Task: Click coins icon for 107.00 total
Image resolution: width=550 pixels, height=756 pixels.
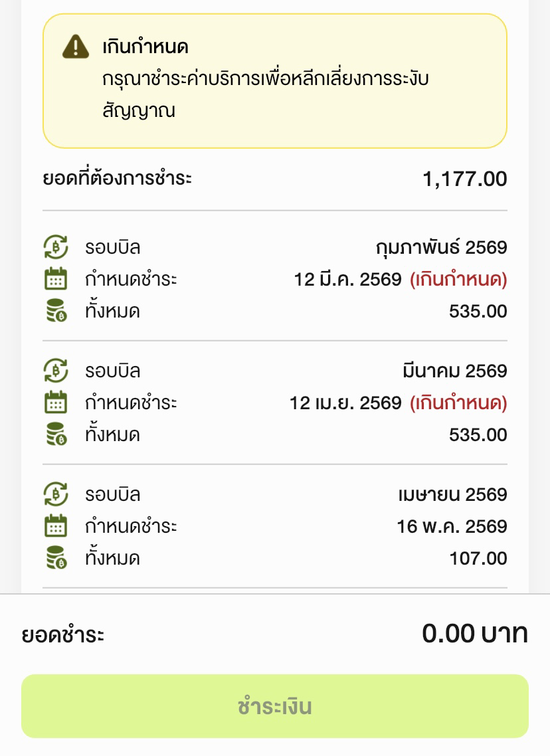Action: click(56, 557)
